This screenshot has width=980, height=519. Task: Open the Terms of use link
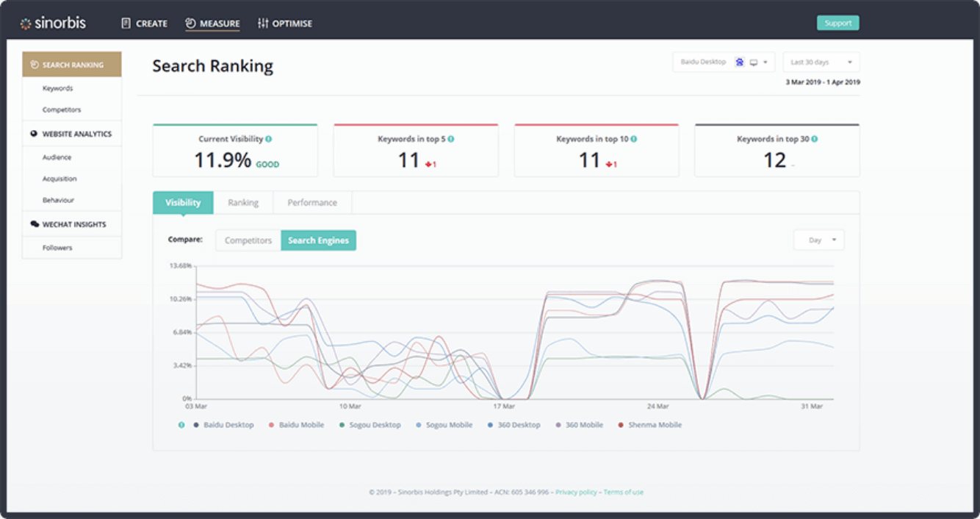click(x=623, y=492)
